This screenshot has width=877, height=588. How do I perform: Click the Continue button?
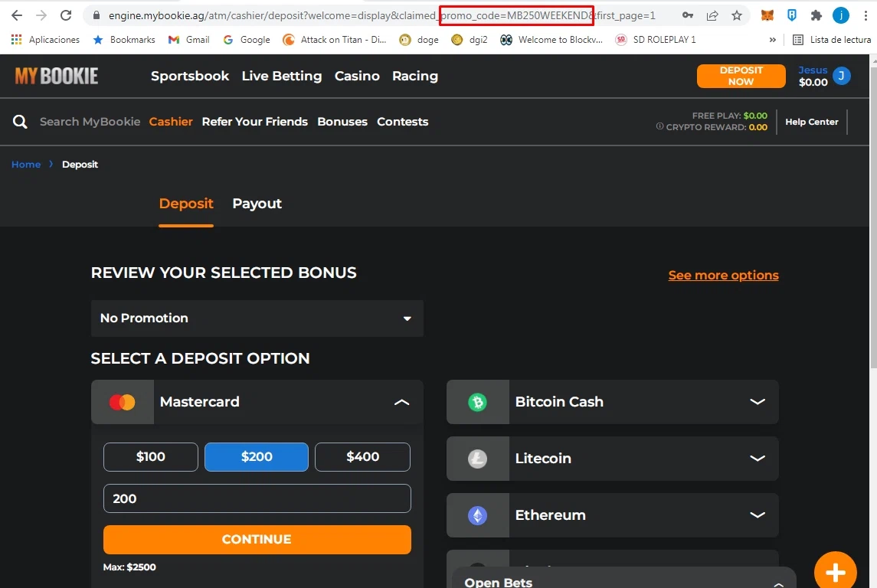pyautogui.click(x=257, y=539)
